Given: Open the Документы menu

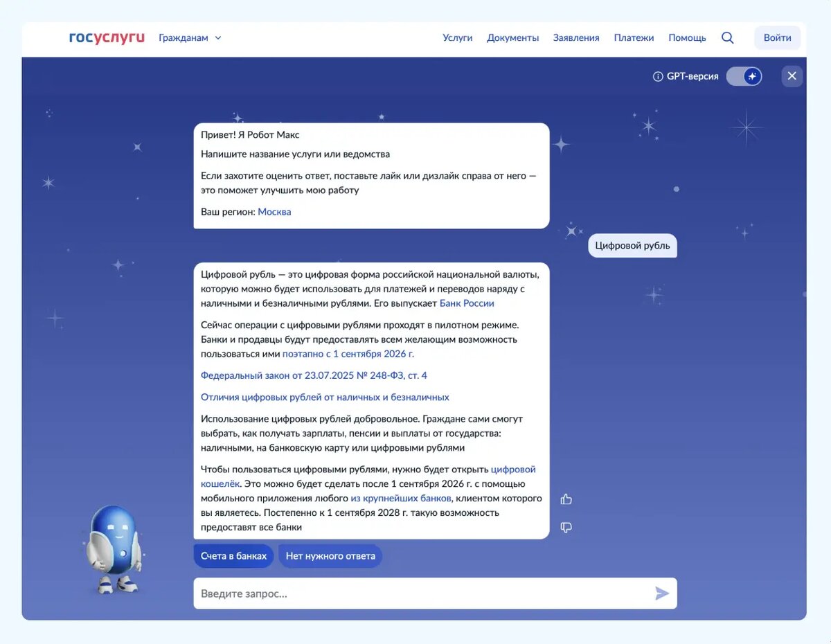Looking at the screenshot, I should tap(512, 37).
